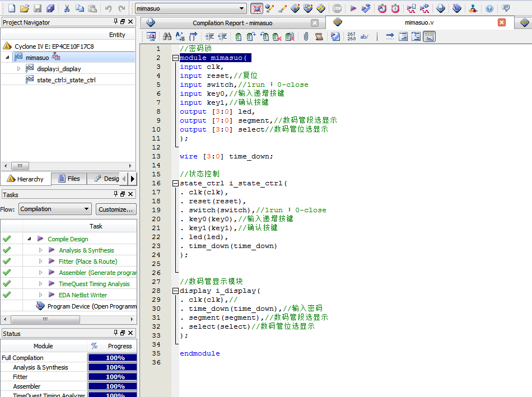Decrease indent using the outdent icon
The width and height of the screenshot is (532, 397).
point(222,36)
